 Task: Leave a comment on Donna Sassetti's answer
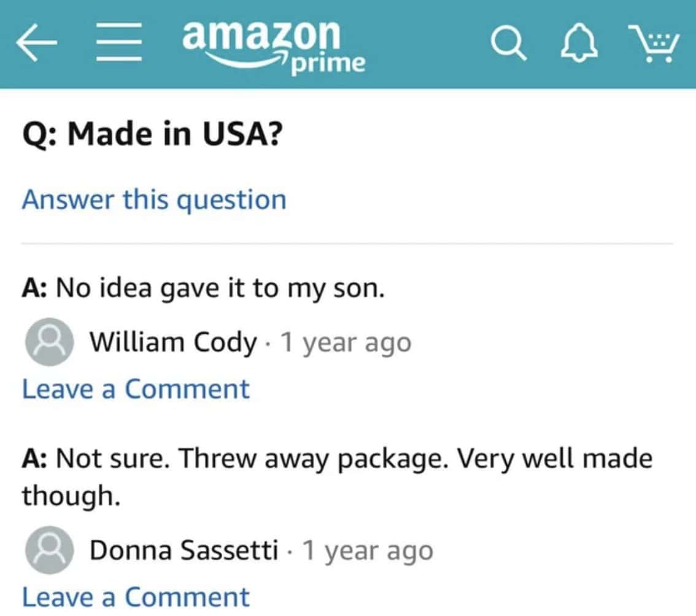[x=136, y=596]
